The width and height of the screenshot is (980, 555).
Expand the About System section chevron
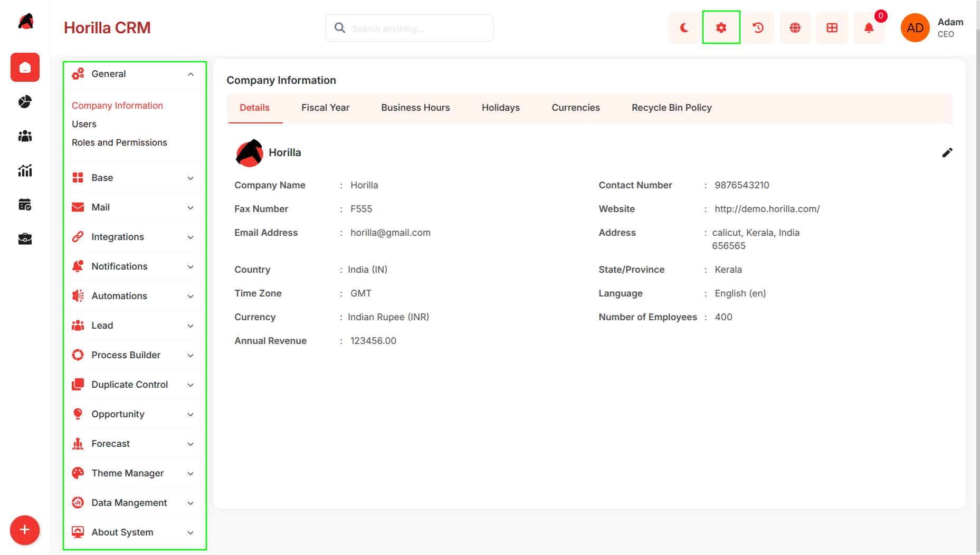coord(191,533)
